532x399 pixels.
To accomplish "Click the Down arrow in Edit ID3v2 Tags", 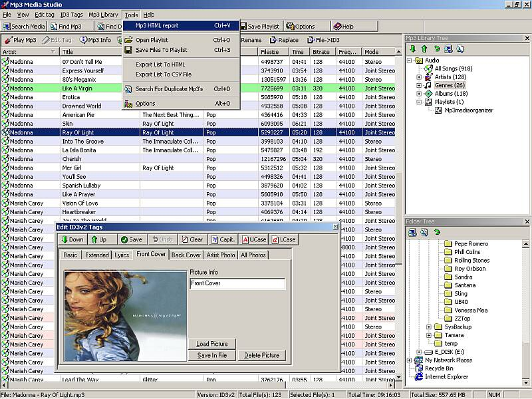I will point(72,239).
